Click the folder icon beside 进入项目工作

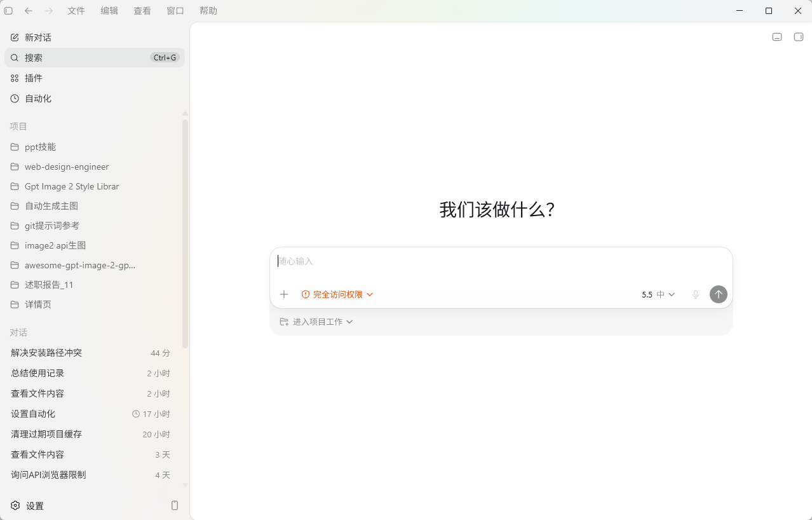pos(284,322)
